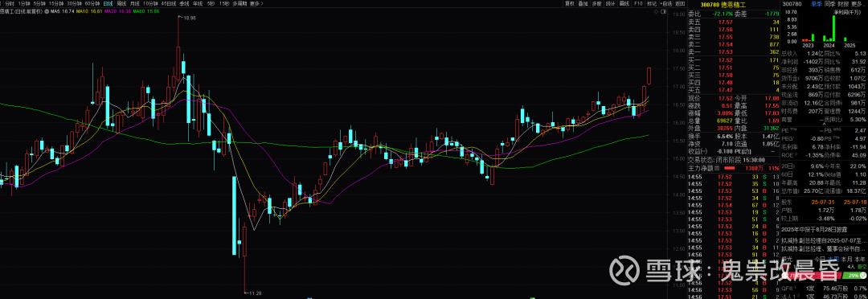
Task: Click the 返回 back button
Action: pos(681,3)
